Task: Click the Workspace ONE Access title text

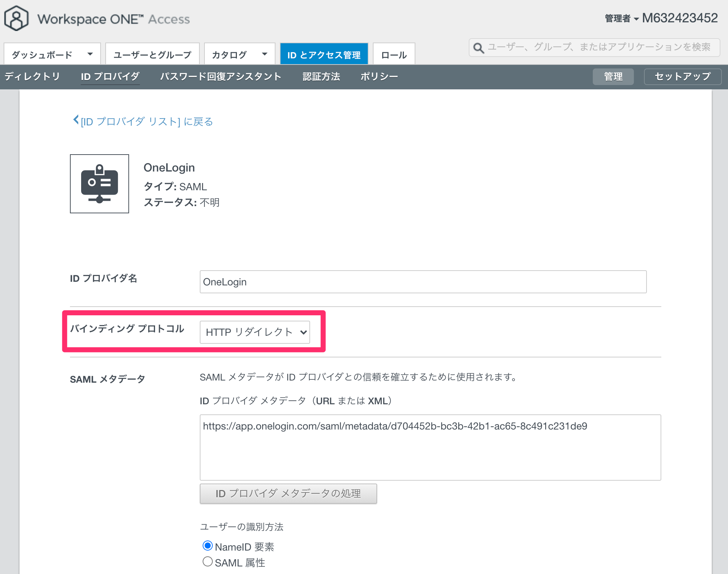Action: 114,19
